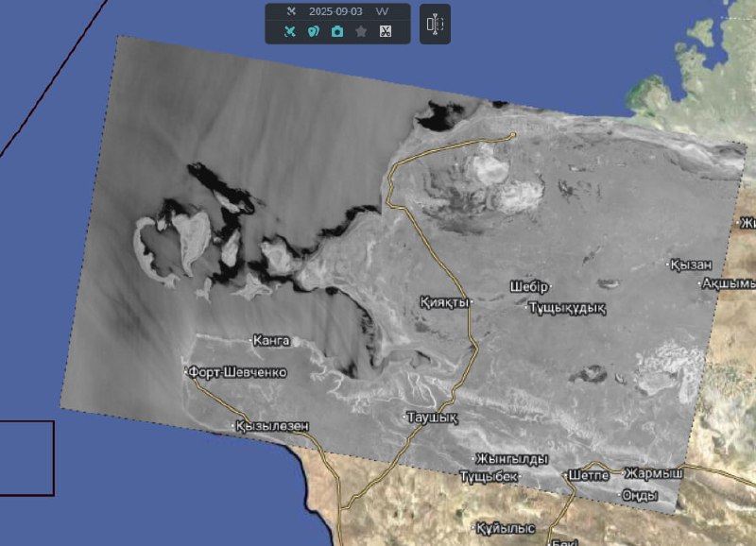Click the VV polarization label
This screenshot has width=756, height=546.
(x=382, y=11)
